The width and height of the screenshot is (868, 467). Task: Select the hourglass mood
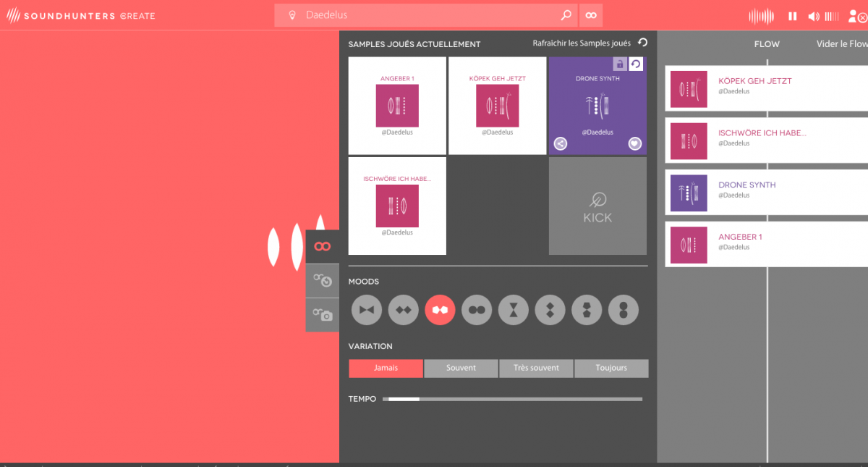[x=513, y=310]
